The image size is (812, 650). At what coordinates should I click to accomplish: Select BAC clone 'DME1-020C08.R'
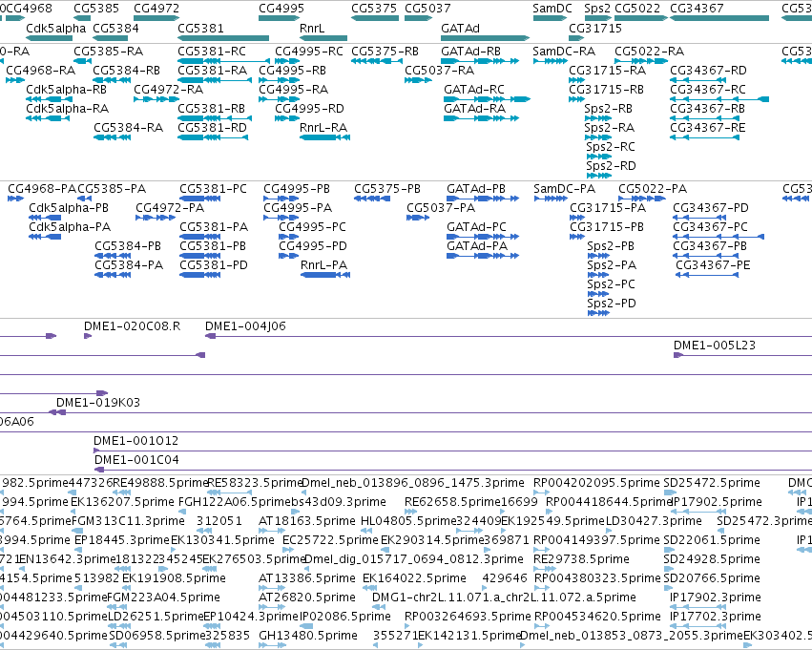pyautogui.click(x=132, y=326)
